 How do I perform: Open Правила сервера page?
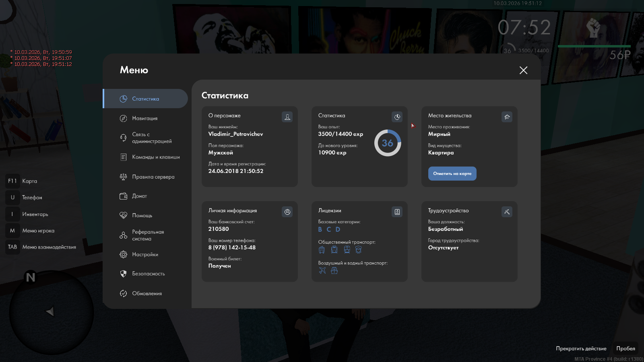(153, 177)
